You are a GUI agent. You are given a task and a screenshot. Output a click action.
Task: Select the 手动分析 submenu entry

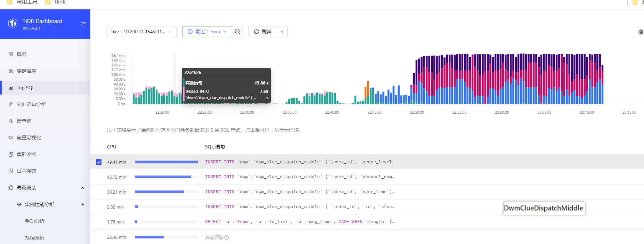tap(35, 221)
